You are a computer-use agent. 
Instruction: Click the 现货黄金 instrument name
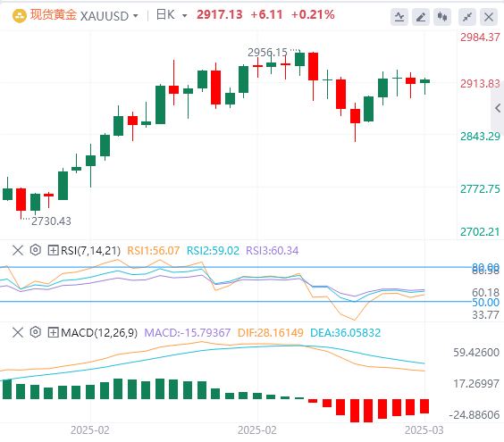click(x=54, y=15)
